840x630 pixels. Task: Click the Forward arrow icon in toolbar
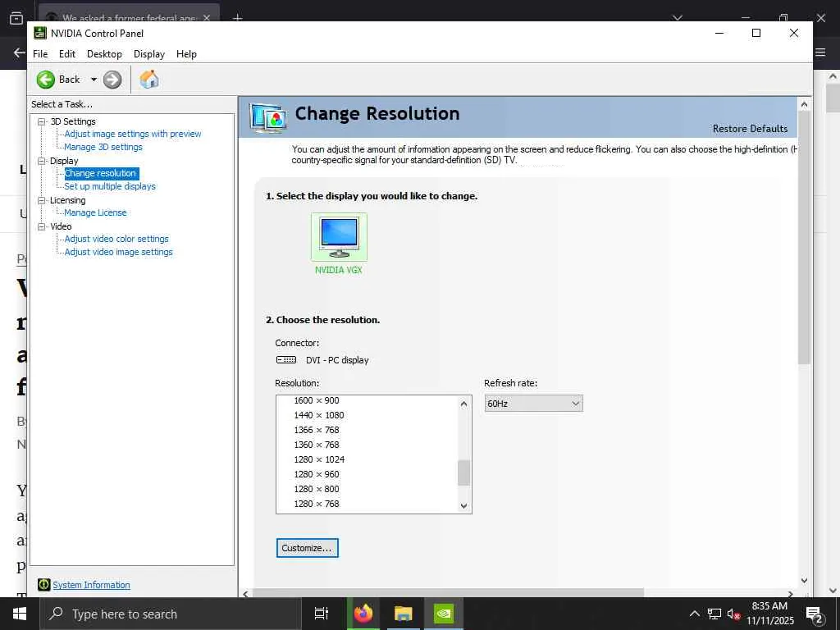pos(112,80)
